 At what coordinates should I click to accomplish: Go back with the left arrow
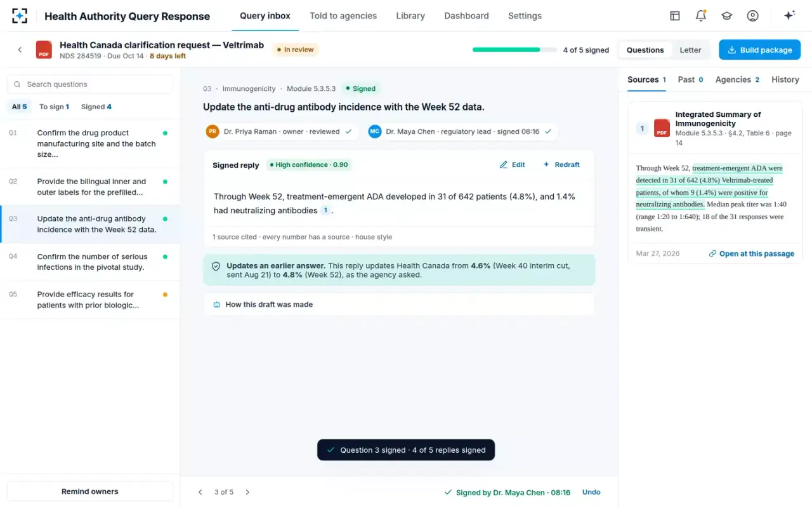coord(20,50)
